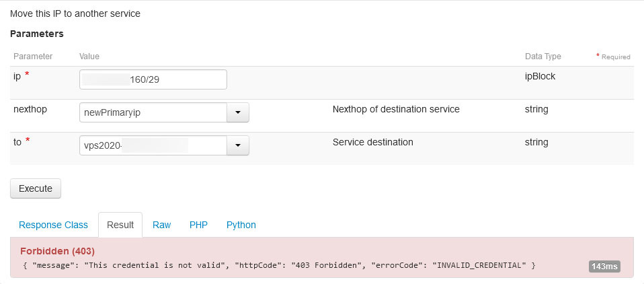Click the ipBlock data type label
Screen dimensions: 644x284
(x=540, y=76)
